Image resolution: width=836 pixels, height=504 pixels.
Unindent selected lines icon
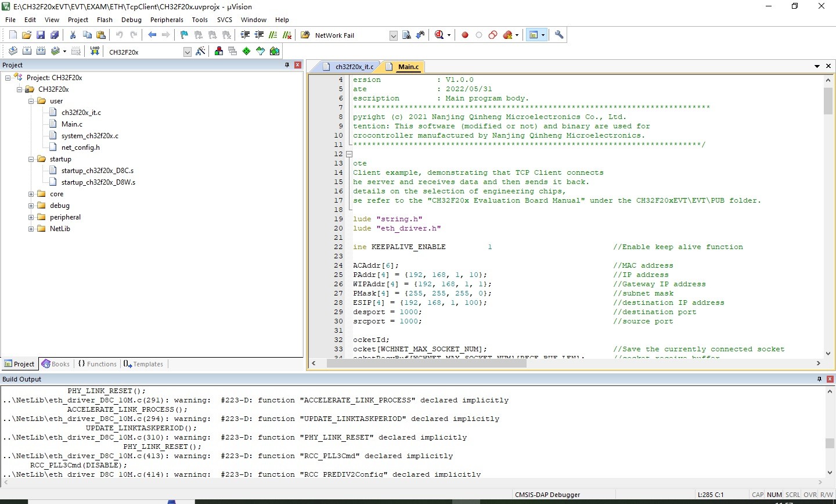click(259, 35)
